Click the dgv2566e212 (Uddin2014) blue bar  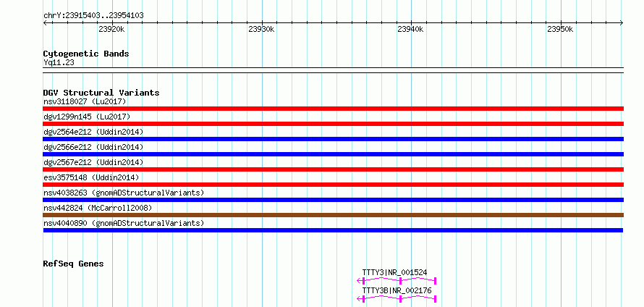pos(333,154)
